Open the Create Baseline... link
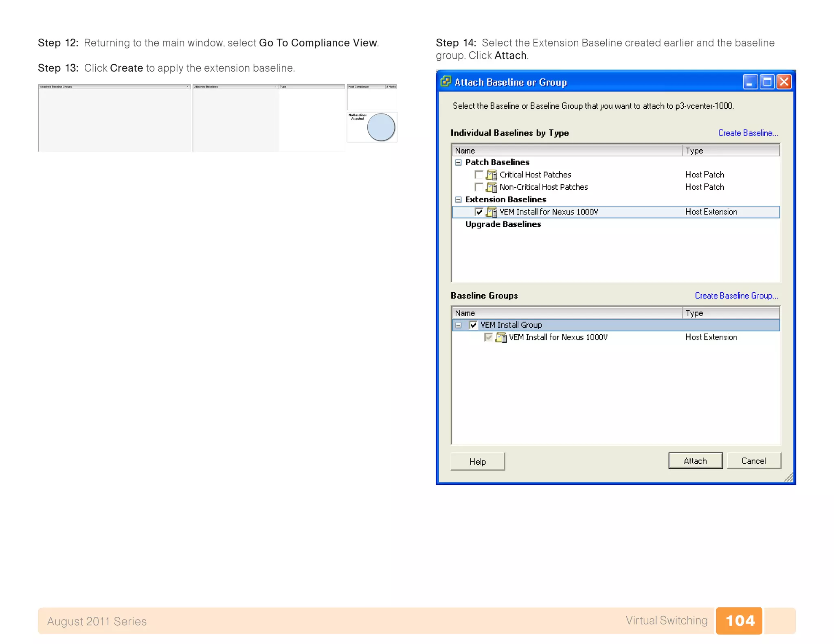 [748, 133]
